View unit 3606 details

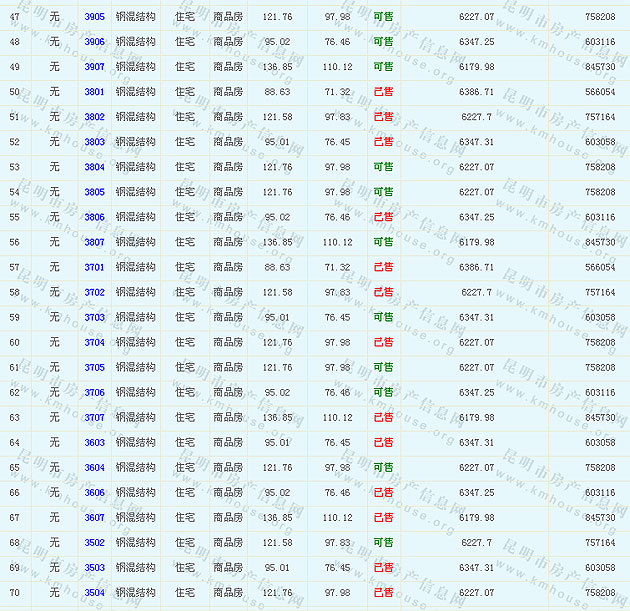tap(94, 492)
